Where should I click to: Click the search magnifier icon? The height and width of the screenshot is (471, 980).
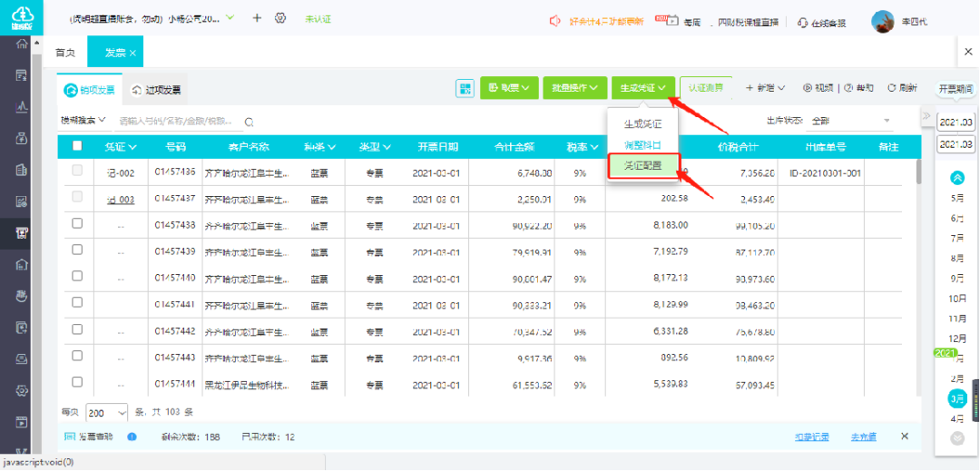pyautogui.click(x=248, y=122)
